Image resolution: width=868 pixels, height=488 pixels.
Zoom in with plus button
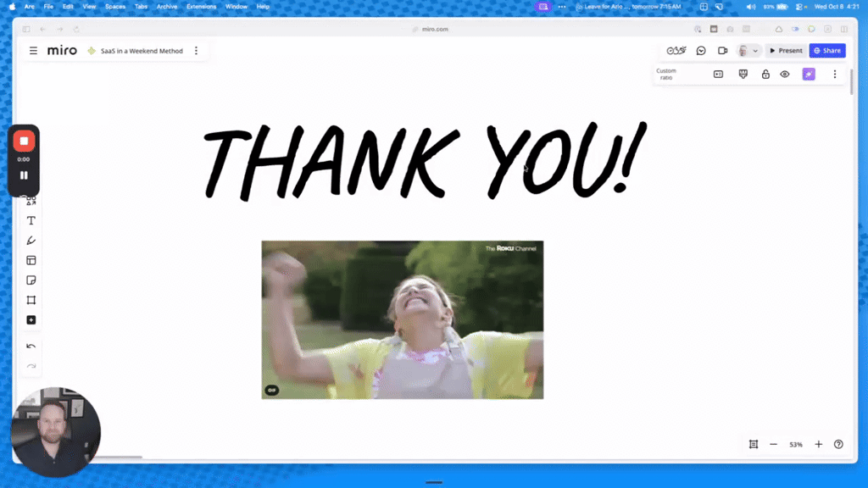819,444
